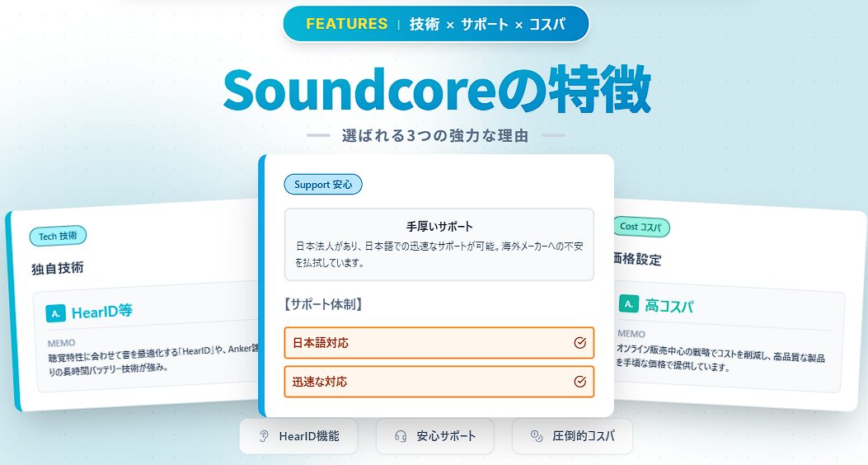Click the Soundcoreの特徴 main title
The width and height of the screenshot is (868, 465).
pos(436,90)
